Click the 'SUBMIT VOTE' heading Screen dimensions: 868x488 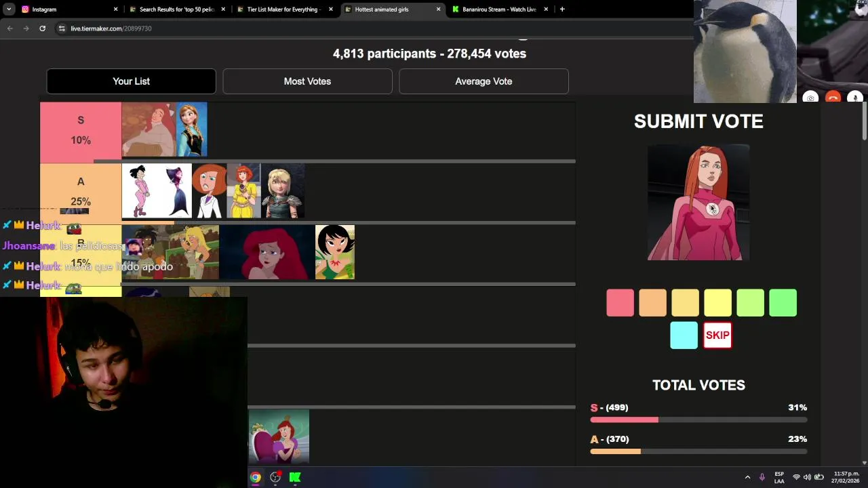(698, 121)
